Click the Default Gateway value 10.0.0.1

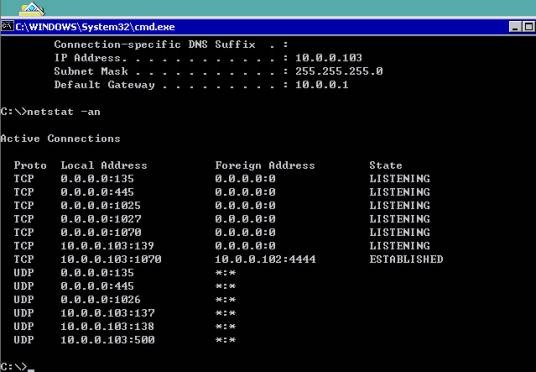pyautogui.click(x=322, y=84)
